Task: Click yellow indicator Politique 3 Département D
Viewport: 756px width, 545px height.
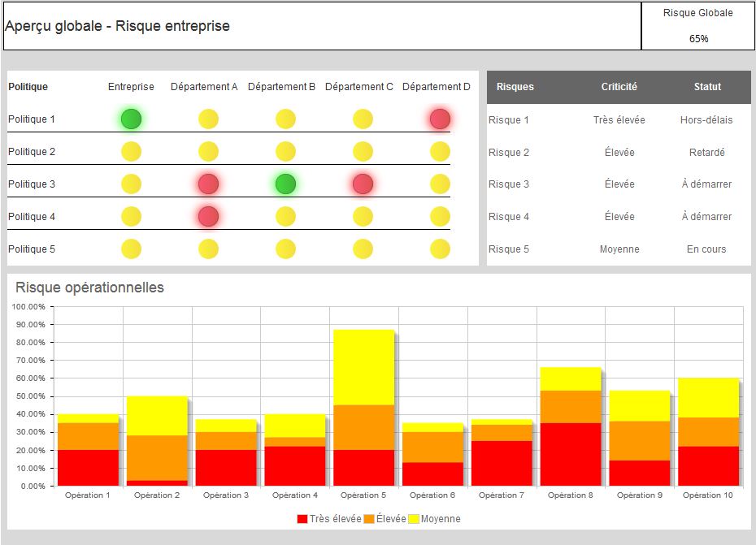Action: pyautogui.click(x=440, y=184)
